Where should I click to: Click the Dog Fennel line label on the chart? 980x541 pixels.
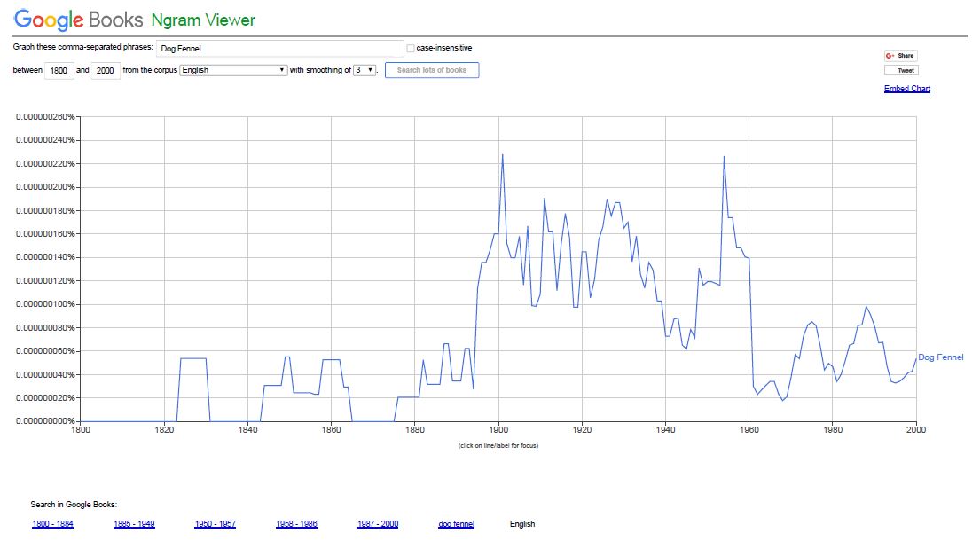point(941,357)
